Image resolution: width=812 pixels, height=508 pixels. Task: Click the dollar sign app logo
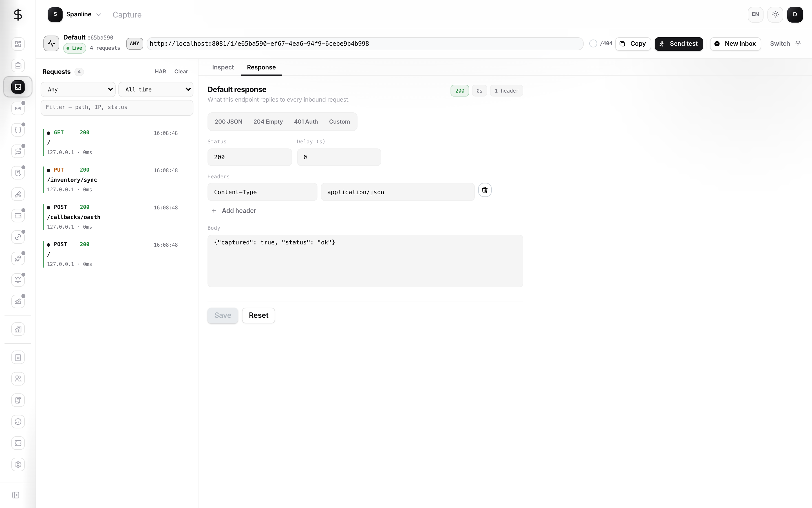[x=18, y=14]
